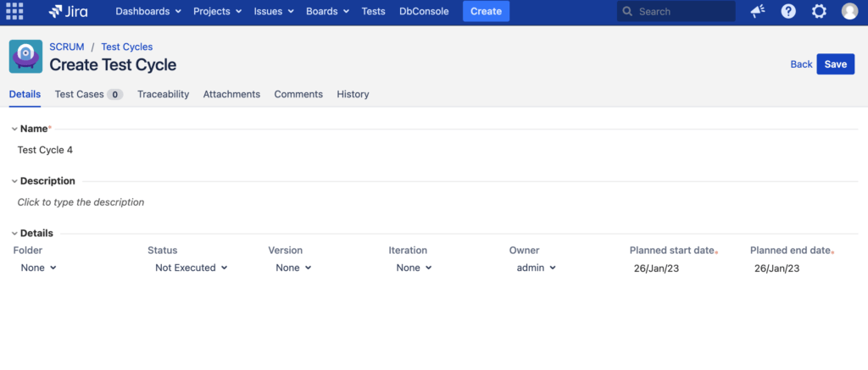Collapse the Details section chevron
Viewport: 868px width, 370px height.
pyautogui.click(x=14, y=234)
